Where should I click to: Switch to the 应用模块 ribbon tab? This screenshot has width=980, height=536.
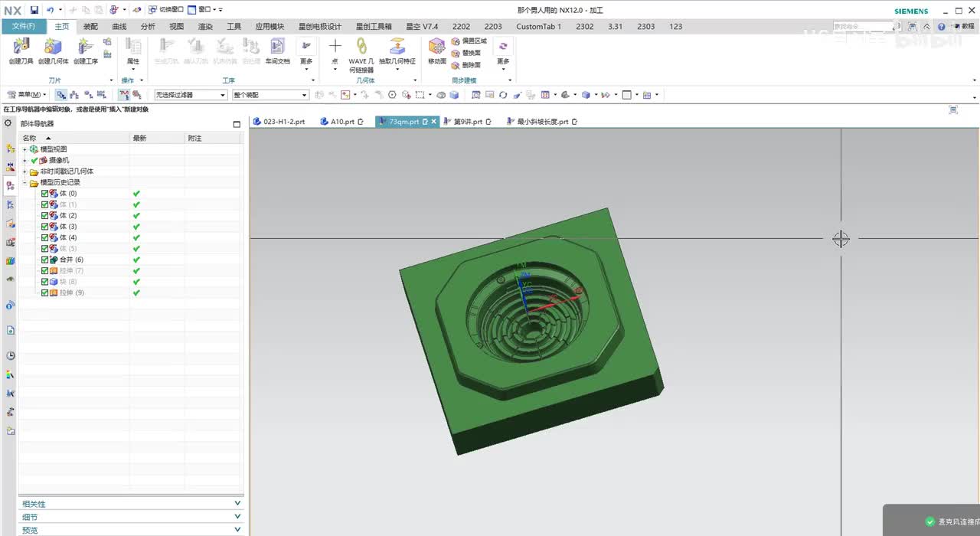[269, 26]
